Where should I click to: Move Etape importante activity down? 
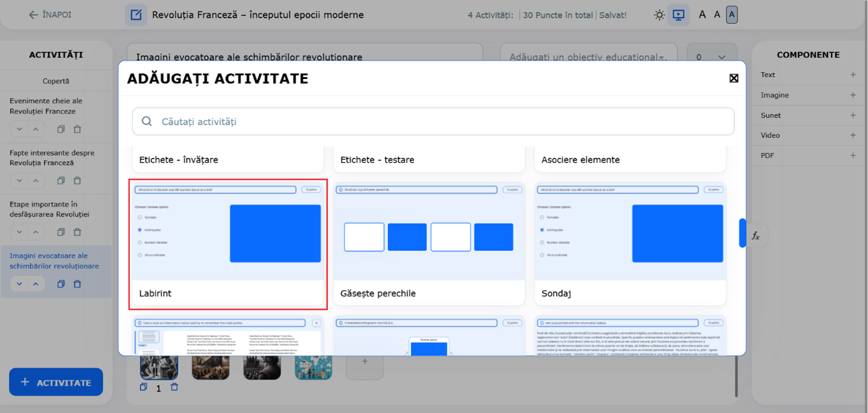(x=19, y=232)
